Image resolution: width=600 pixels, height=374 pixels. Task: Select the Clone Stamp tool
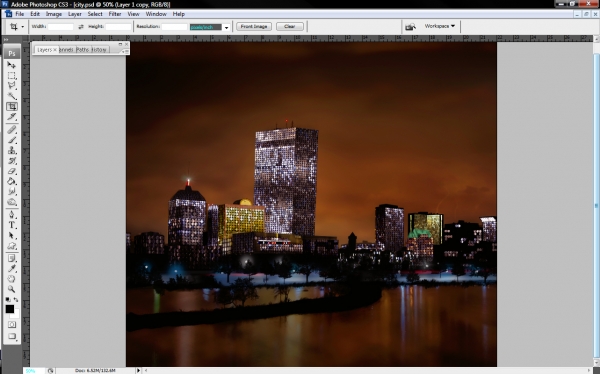point(12,150)
